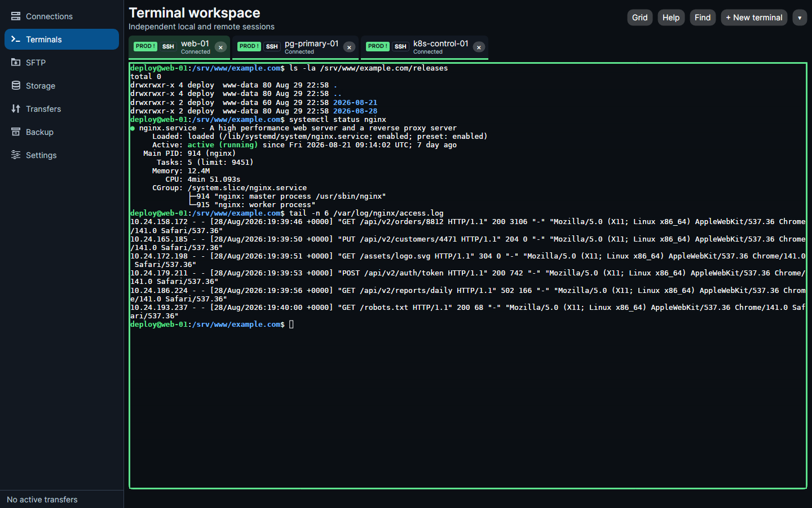Click the log line with IP 10.24.165.185
The height and width of the screenshot is (508, 812).
click(x=468, y=243)
